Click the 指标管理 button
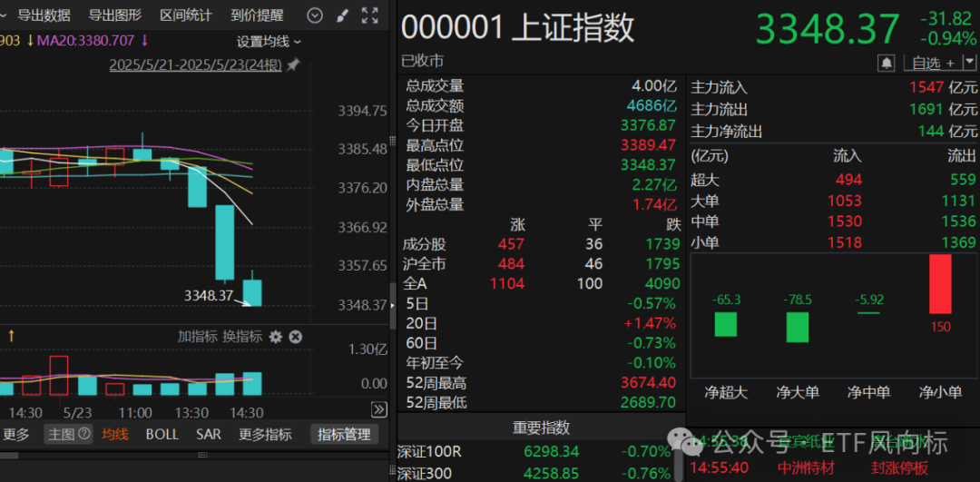The height and width of the screenshot is (482, 980). pyautogui.click(x=344, y=435)
